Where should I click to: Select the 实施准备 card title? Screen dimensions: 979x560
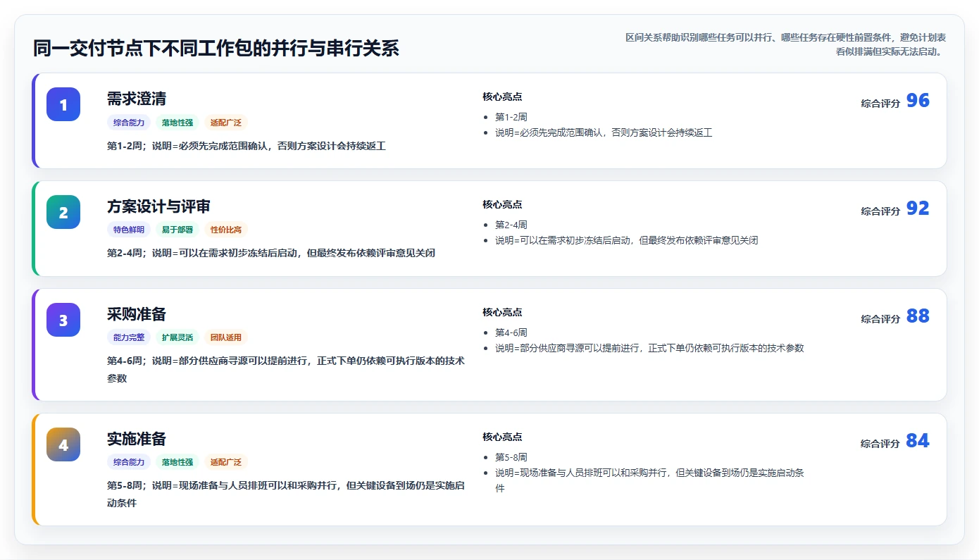(137, 439)
